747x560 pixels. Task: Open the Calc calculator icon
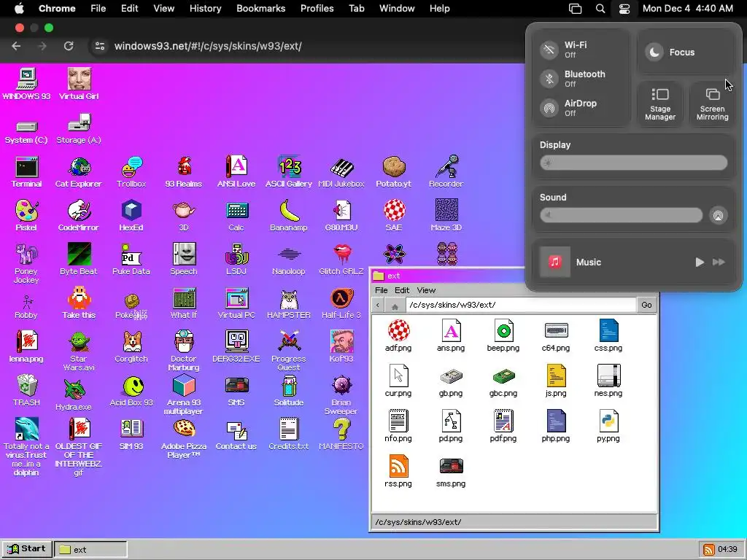(x=236, y=216)
